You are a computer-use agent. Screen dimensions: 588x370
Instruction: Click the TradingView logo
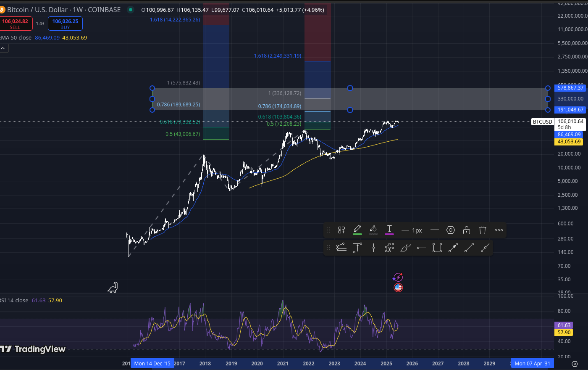[x=33, y=349]
